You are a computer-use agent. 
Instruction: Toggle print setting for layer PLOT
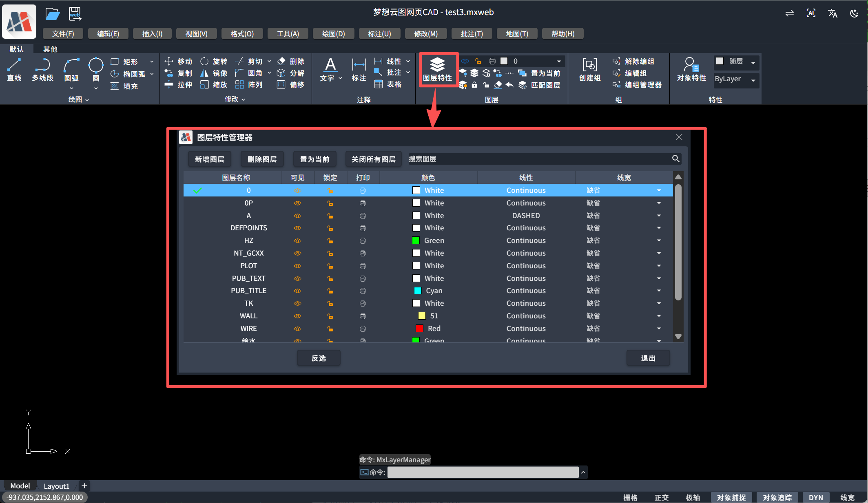coord(363,266)
